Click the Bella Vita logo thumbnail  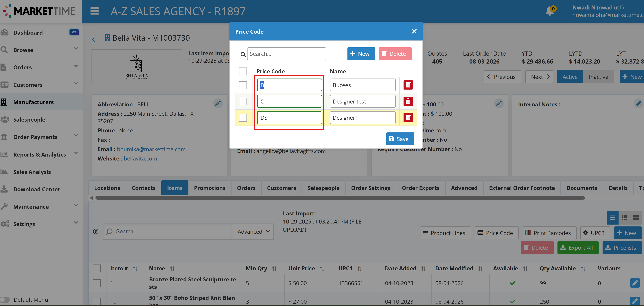[x=137, y=67]
